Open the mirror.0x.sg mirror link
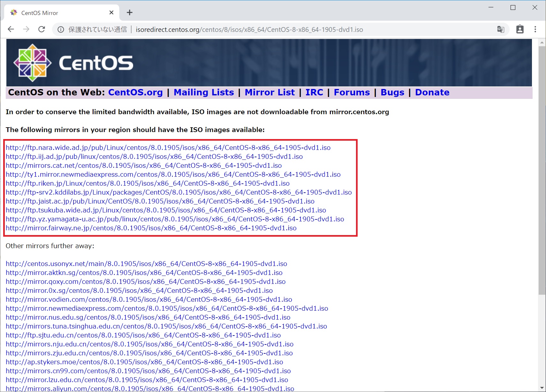 coord(139,291)
